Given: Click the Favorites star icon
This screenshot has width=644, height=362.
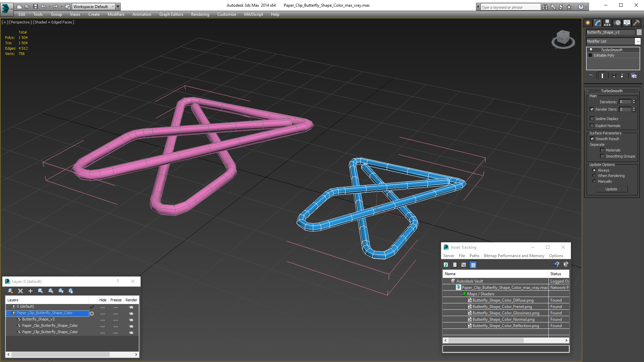Looking at the screenshot, I should point(569,7).
